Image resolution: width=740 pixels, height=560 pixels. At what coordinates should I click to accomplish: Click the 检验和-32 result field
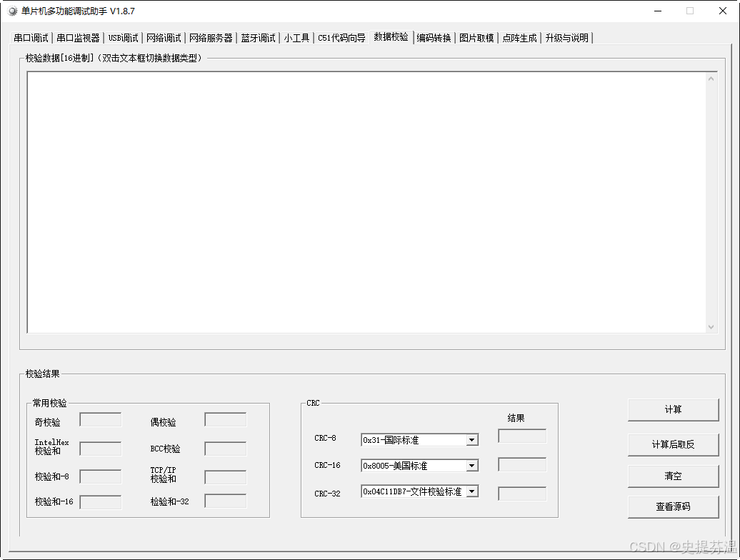[x=226, y=501]
